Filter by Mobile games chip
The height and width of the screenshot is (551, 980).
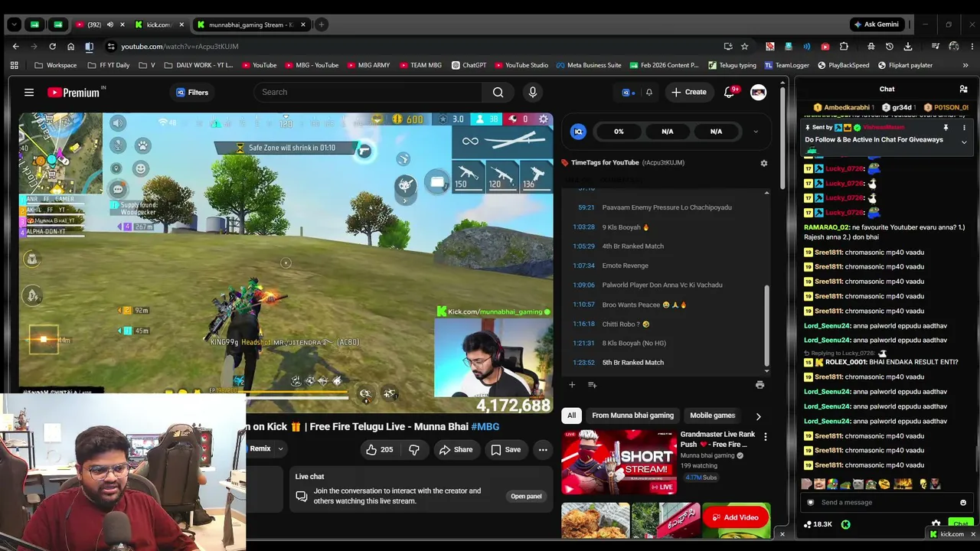tap(712, 416)
